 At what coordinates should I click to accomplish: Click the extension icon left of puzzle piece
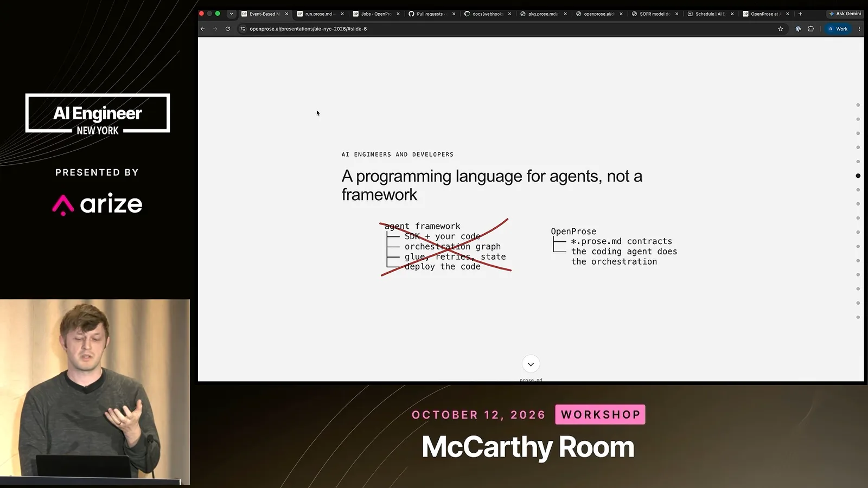[x=799, y=29]
